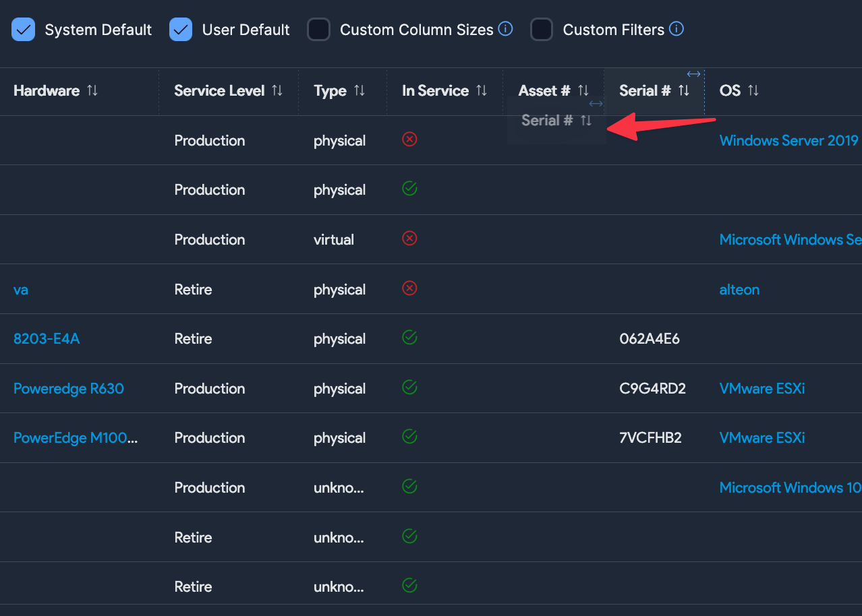Enable the Custom Column Sizes checkbox
The width and height of the screenshot is (862, 616).
pos(318,30)
